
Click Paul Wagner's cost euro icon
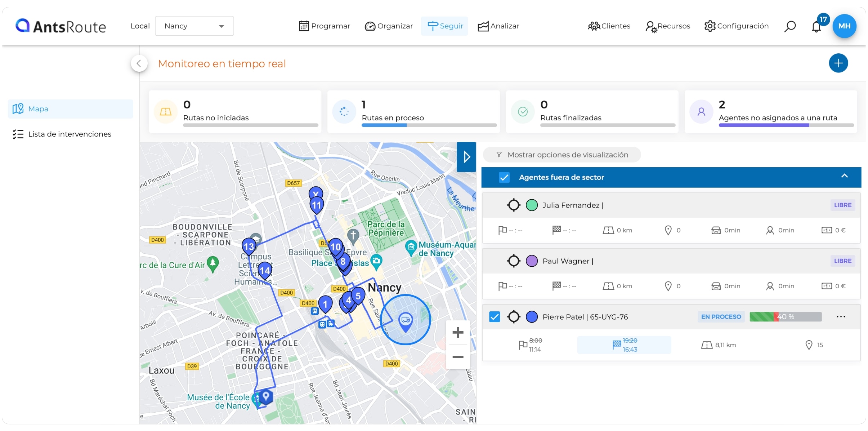point(826,286)
